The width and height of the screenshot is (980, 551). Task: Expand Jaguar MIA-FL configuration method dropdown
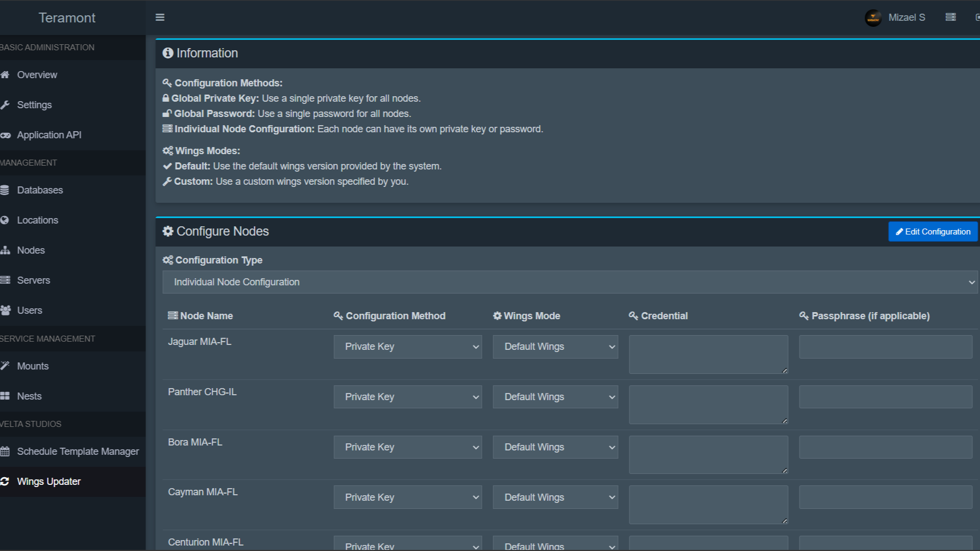407,347
